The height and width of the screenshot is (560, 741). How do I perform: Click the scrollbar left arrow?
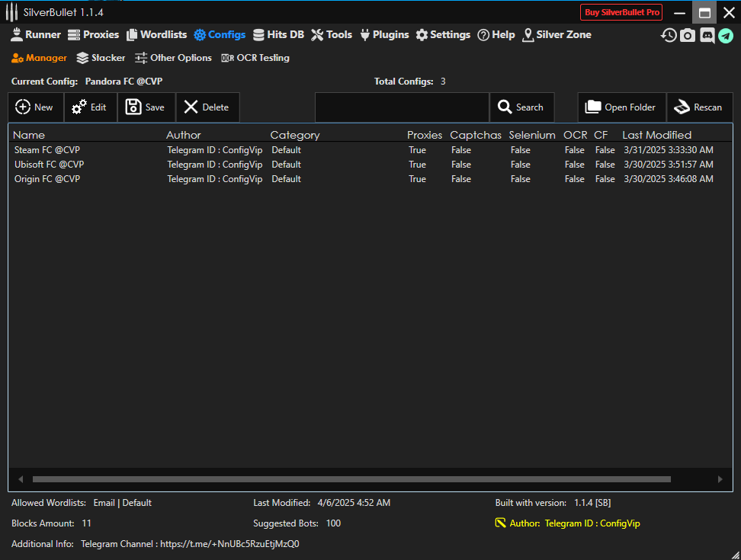(21, 479)
